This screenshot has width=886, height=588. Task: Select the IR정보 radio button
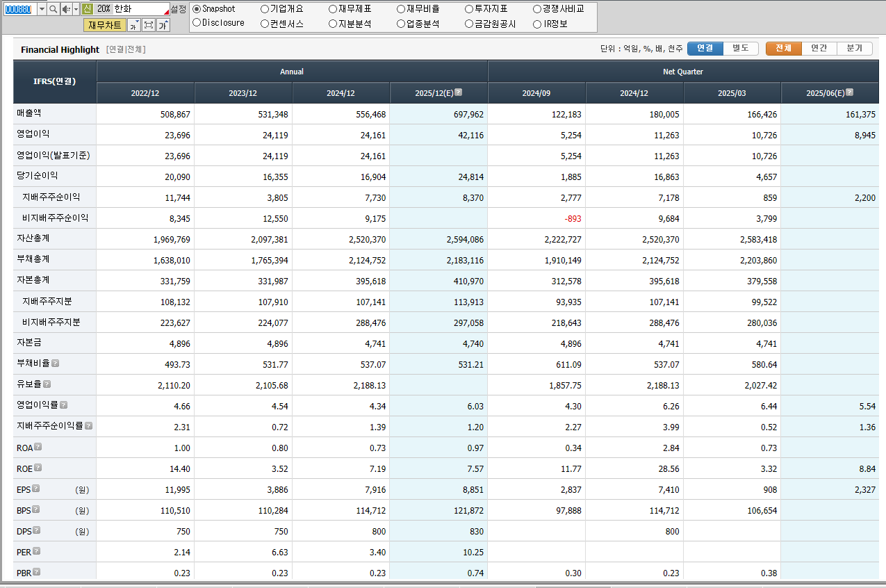tap(537, 24)
